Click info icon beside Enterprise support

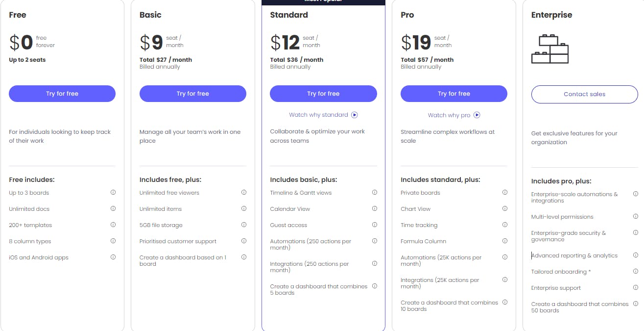pos(636,288)
